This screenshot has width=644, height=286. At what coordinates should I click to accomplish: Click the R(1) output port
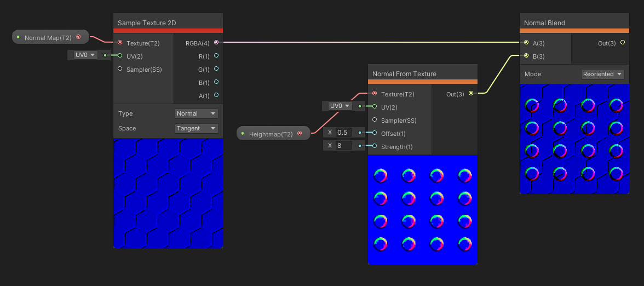pyautogui.click(x=216, y=56)
